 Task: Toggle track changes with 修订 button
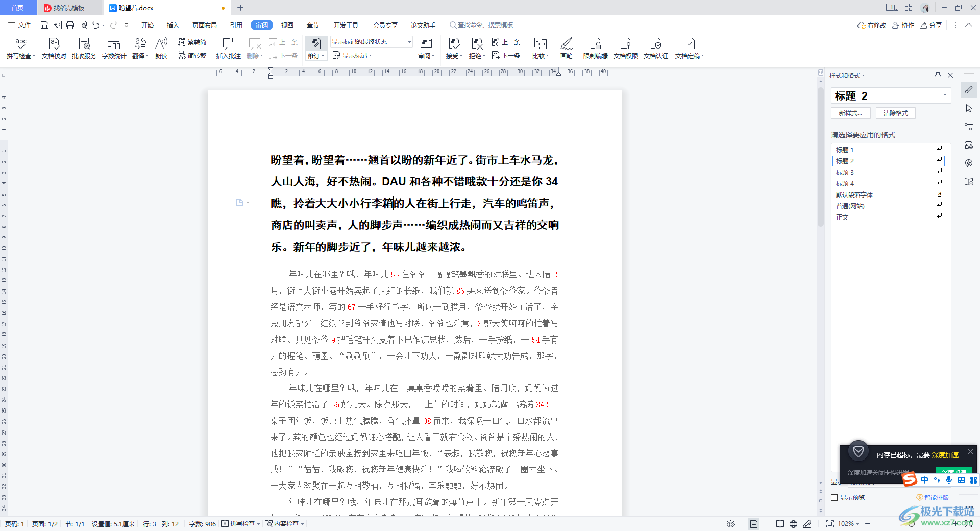[x=315, y=48]
